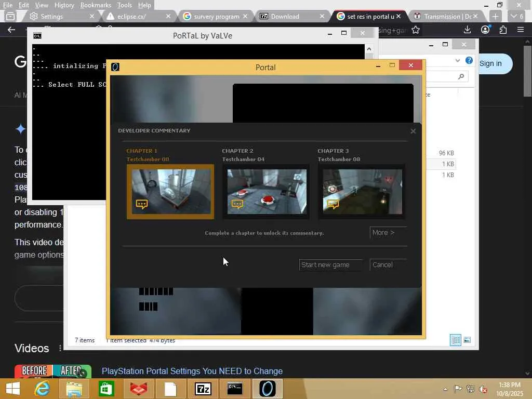Viewport: 532px width, 399px height.
Task: Click the network tray icon
Action: click(470, 389)
